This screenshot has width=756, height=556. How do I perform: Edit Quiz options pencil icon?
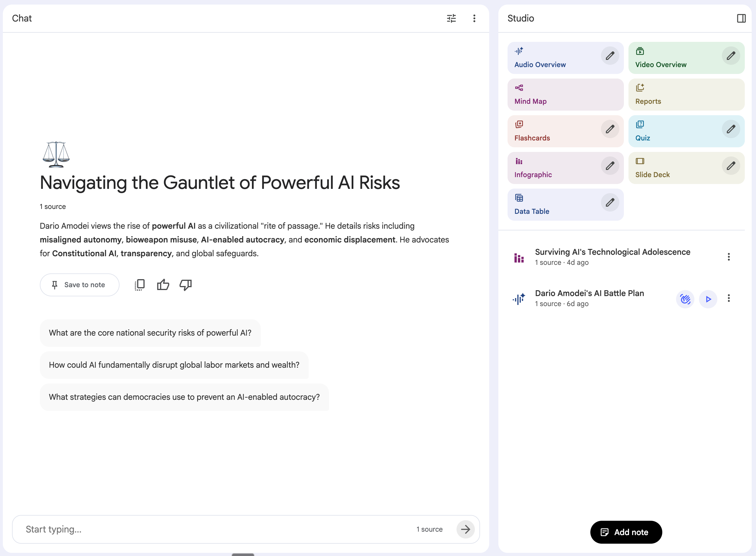730,129
